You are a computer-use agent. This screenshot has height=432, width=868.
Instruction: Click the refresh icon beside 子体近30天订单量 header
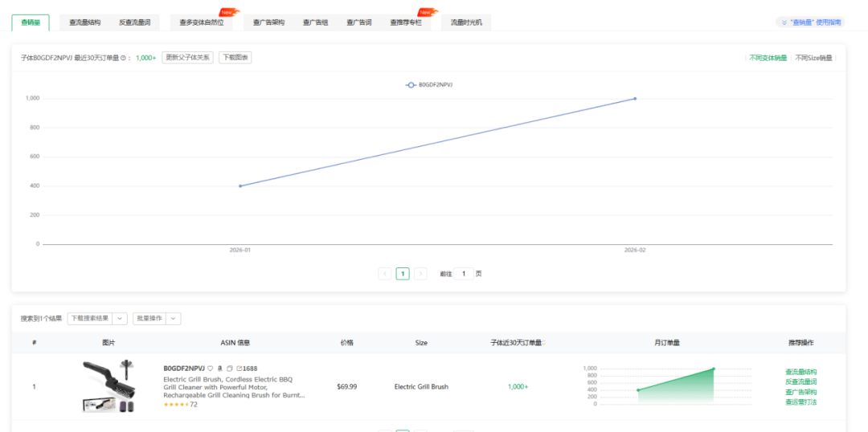pos(544,343)
